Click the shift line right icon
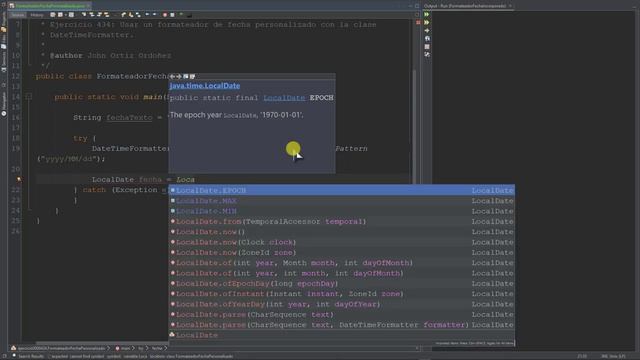The image size is (640, 360). 154,15
